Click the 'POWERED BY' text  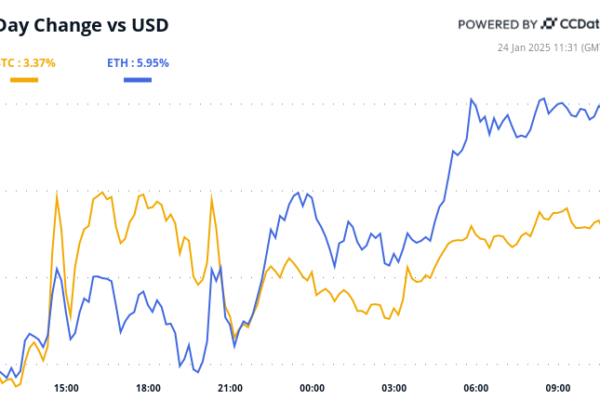(495, 24)
